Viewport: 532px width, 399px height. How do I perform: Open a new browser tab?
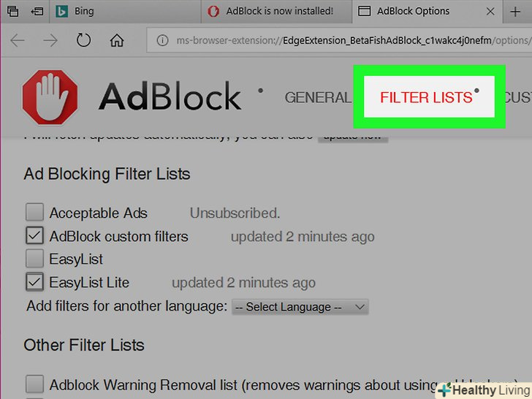tap(517, 11)
